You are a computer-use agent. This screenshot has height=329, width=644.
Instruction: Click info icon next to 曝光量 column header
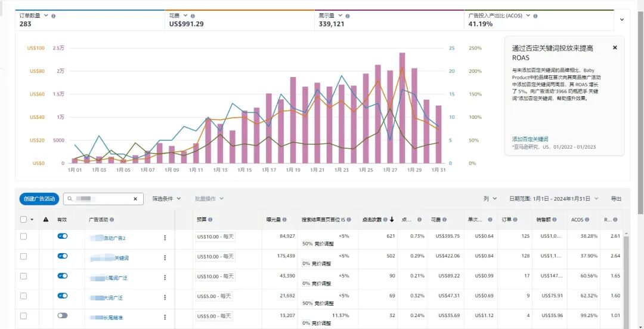click(x=284, y=220)
